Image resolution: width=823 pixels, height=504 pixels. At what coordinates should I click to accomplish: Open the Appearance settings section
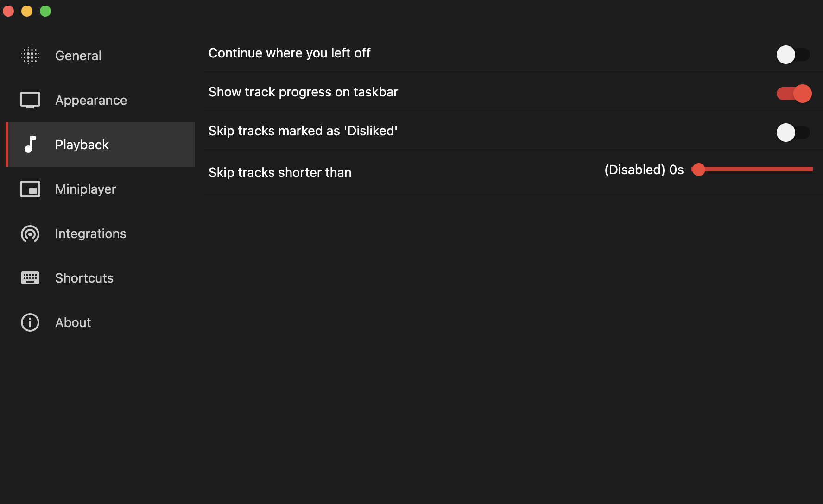coord(91,100)
